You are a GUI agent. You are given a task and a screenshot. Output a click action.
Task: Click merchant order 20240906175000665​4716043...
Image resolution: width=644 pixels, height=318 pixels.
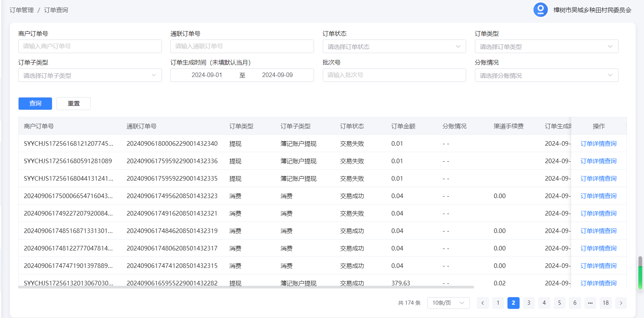click(x=68, y=196)
